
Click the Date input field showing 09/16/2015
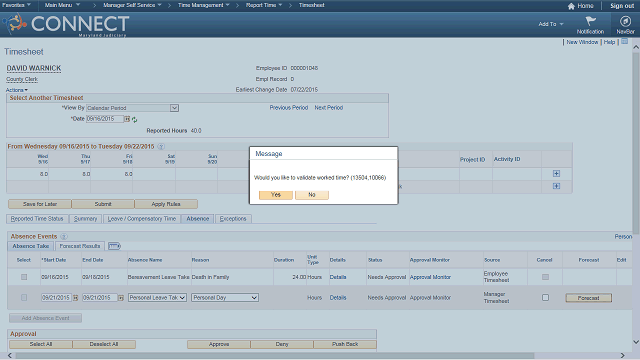pyautogui.click(x=105, y=119)
